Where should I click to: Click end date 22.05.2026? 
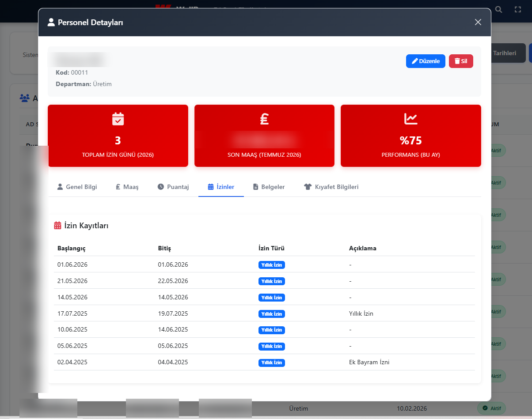(173, 281)
